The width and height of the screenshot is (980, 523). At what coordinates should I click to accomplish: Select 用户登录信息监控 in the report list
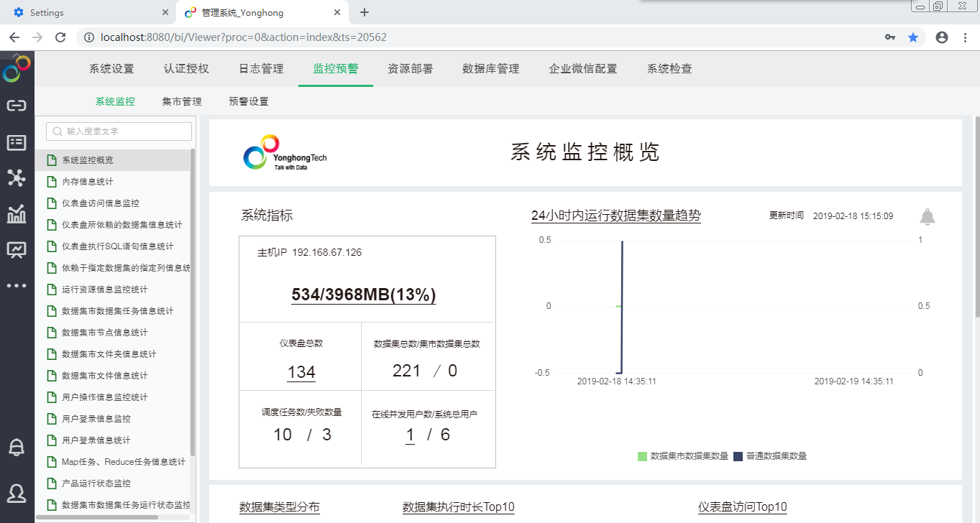[96, 419]
